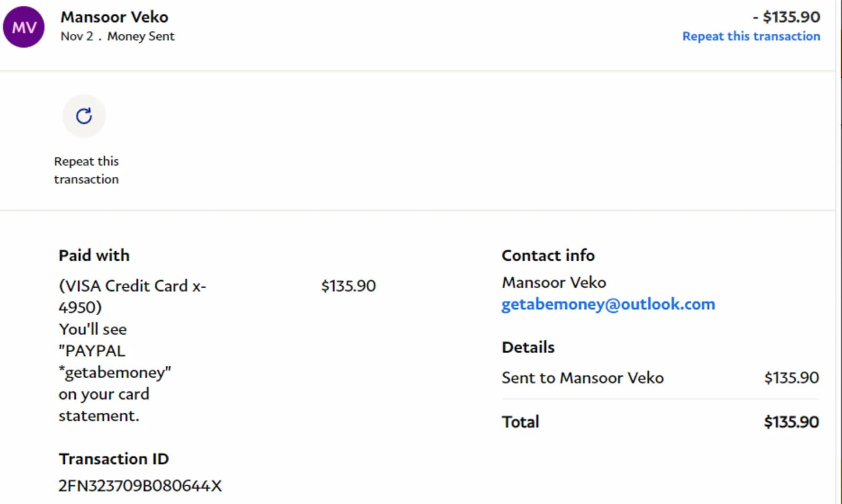Image resolution: width=842 pixels, height=504 pixels.
Task: Click the bold Total amount $135.90
Action: pyautogui.click(x=791, y=422)
